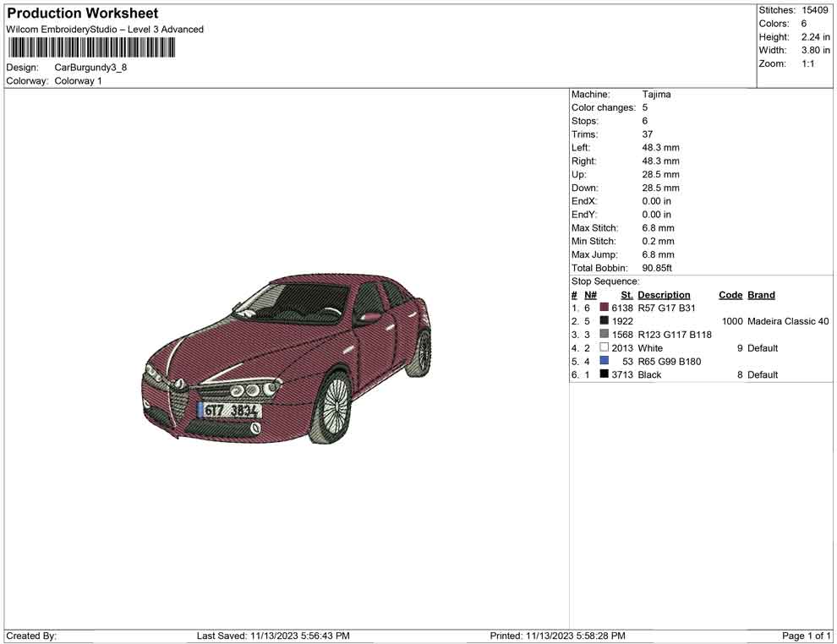Viewport: 837px width, 644px height.
Task: Click the Created By field
Action: (x=32, y=636)
